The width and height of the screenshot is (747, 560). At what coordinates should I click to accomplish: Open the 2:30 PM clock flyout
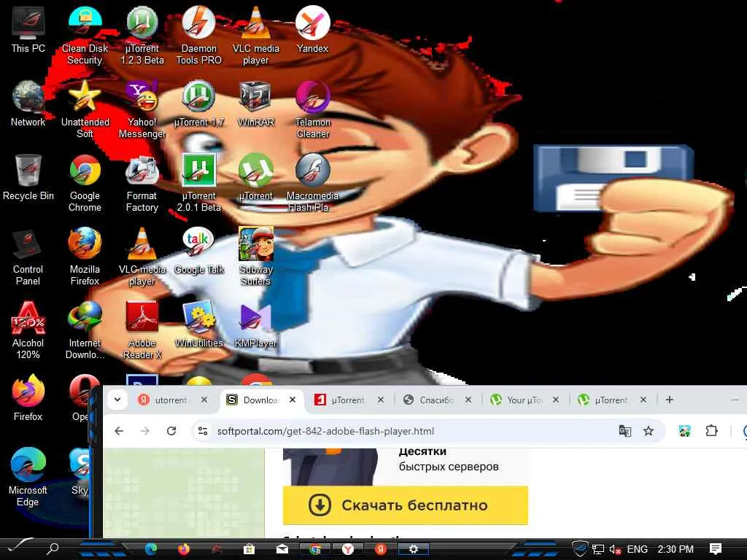(x=675, y=550)
